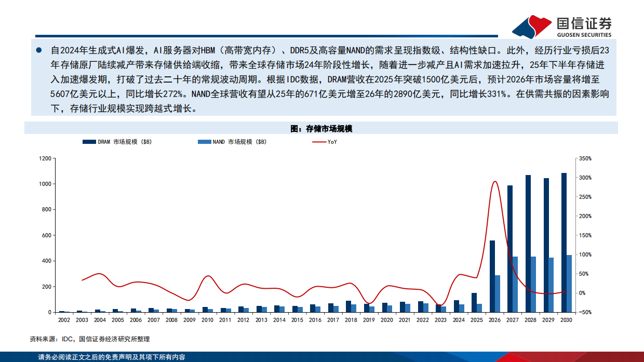Click the 2025 DRAM bar

474,302
